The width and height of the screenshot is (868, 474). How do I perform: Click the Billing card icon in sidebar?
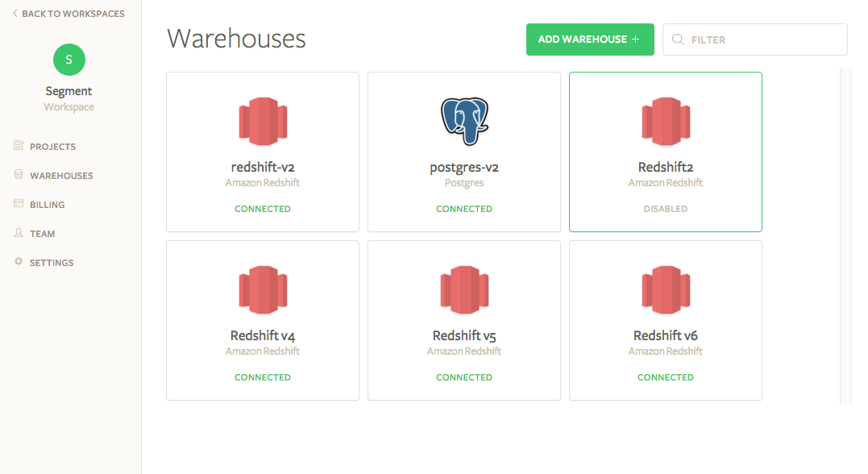tap(19, 204)
